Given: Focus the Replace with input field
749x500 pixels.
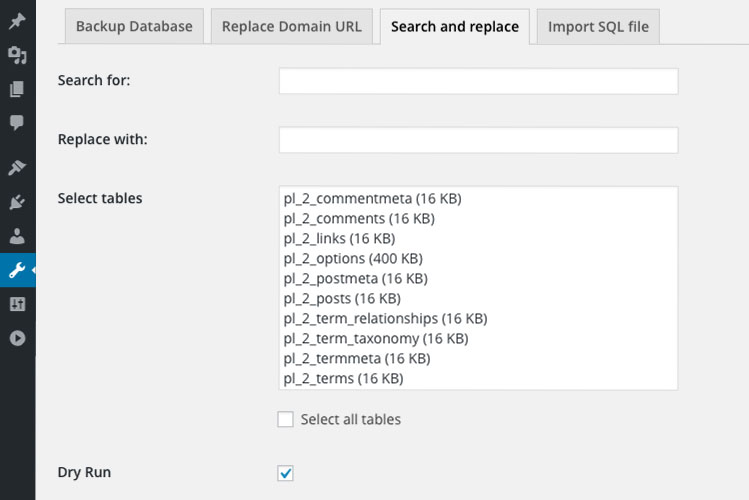Looking at the screenshot, I should [x=478, y=140].
